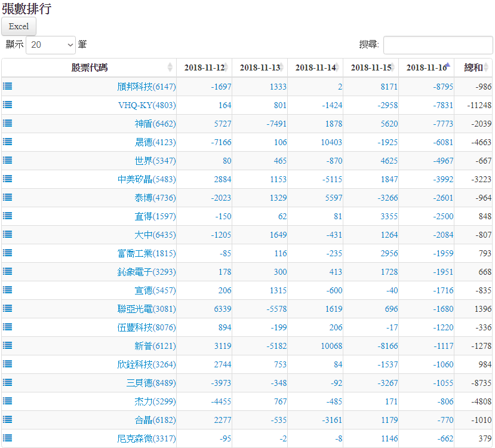Sort by the 總和 column header

(474, 67)
